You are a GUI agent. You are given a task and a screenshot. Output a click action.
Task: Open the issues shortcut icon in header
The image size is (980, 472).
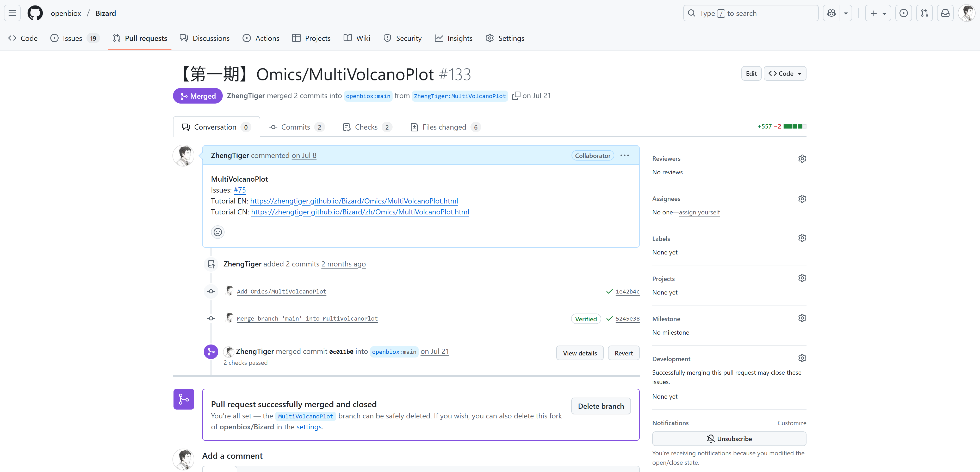[x=903, y=13]
